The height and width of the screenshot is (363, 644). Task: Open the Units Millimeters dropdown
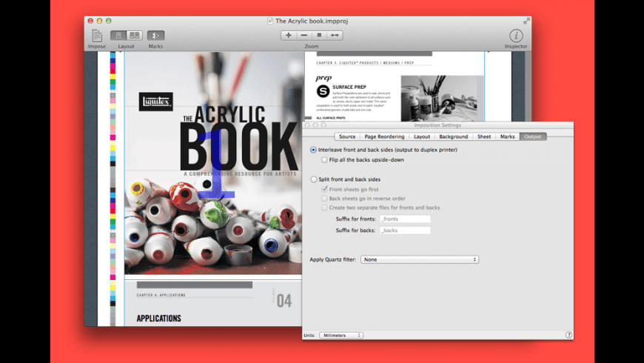point(341,335)
